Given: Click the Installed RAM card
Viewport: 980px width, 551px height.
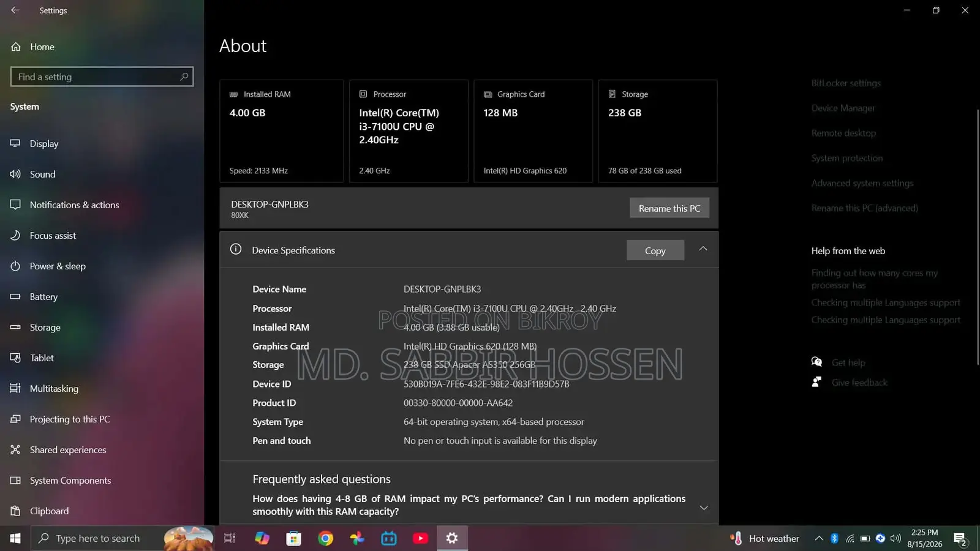Looking at the screenshot, I should [x=282, y=131].
